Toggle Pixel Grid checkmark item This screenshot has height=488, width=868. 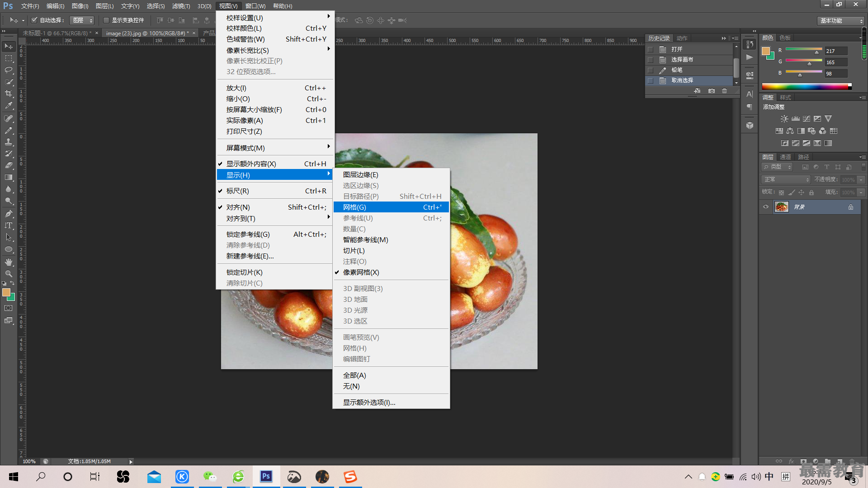pyautogui.click(x=392, y=272)
